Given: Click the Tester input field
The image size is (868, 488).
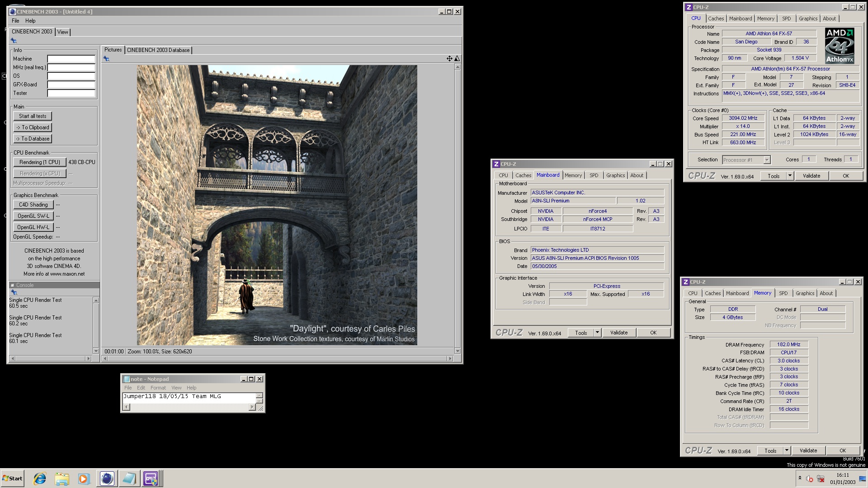Looking at the screenshot, I should click(71, 93).
